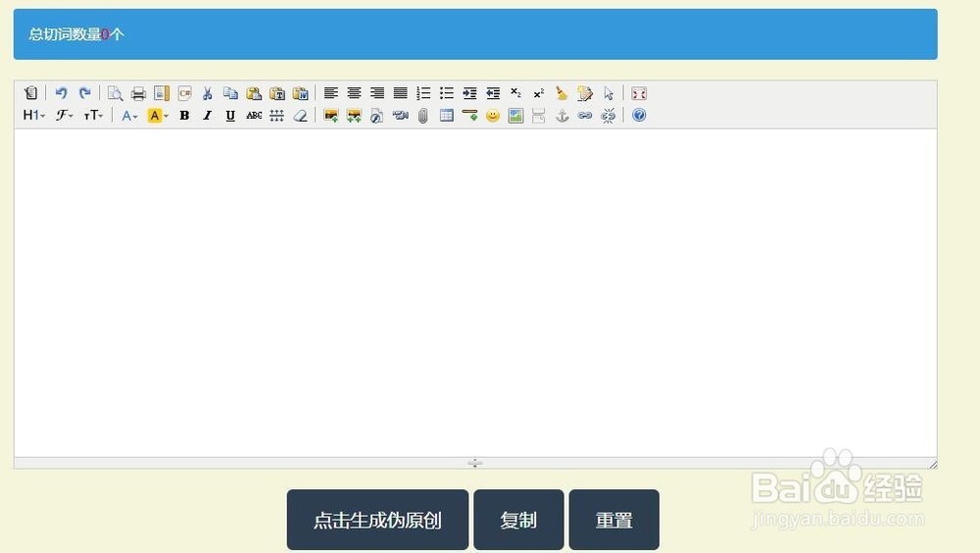The width and height of the screenshot is (980, 553).
Task: Toggle strikethrough formatting
Action: coord(254,115)
